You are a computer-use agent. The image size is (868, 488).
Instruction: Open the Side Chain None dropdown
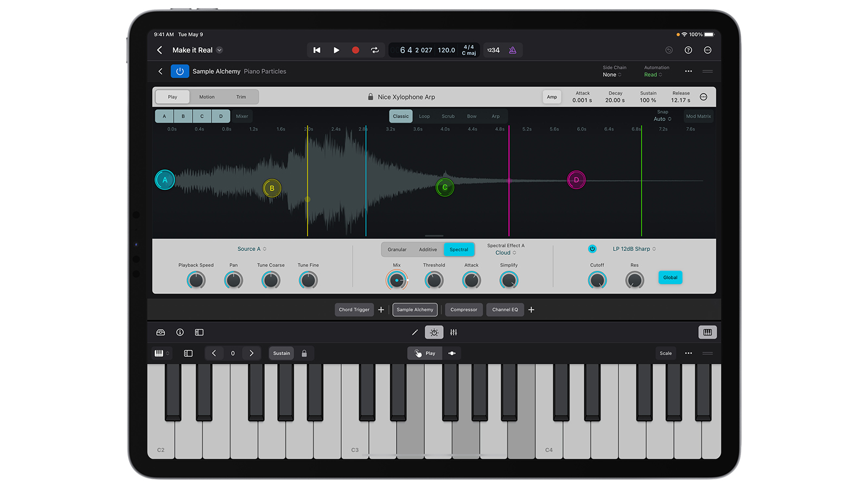click(610, 74)
